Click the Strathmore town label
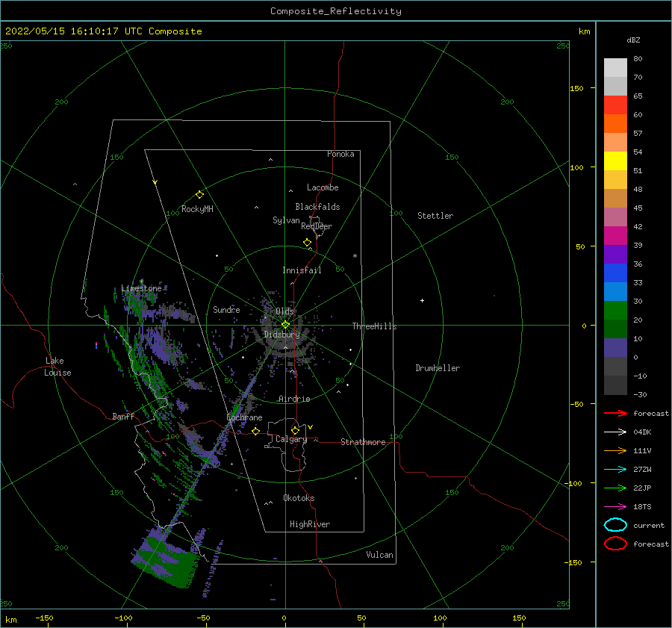 click(363, 442)
